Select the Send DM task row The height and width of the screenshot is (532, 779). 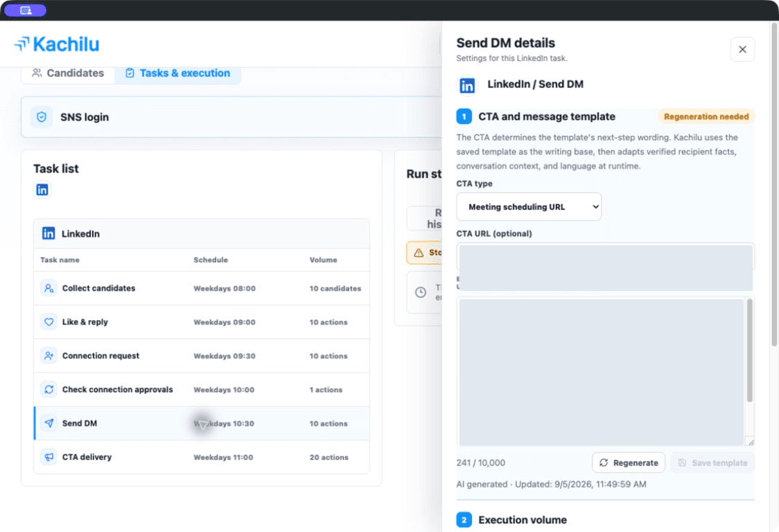(202, 423)
